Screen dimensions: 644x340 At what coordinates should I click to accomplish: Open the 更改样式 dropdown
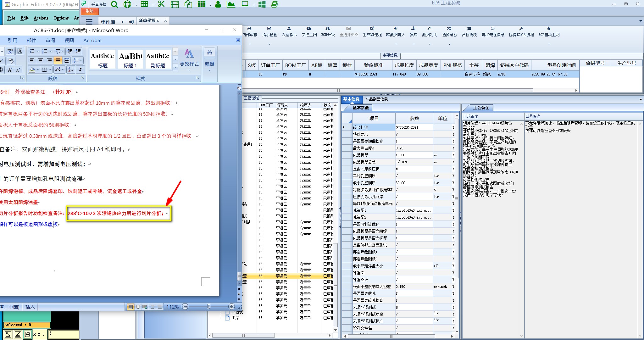[189, 60]
